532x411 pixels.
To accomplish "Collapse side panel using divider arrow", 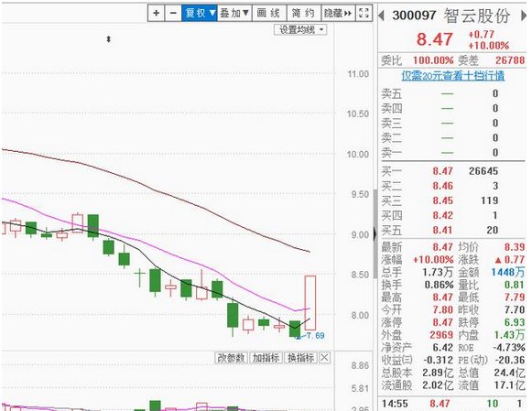I will point(375,234).
